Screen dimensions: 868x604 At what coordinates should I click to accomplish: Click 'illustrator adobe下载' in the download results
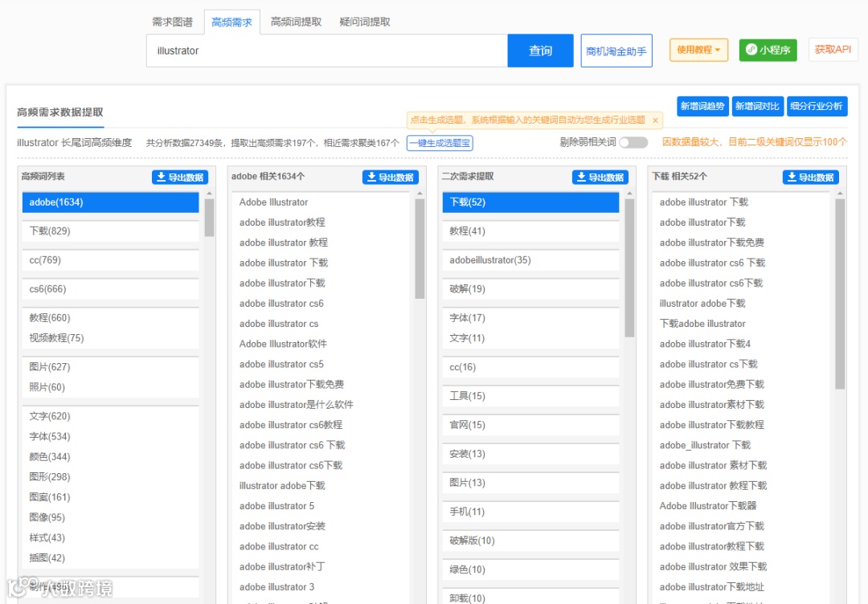pyautogui.click(x=702, y=304)
